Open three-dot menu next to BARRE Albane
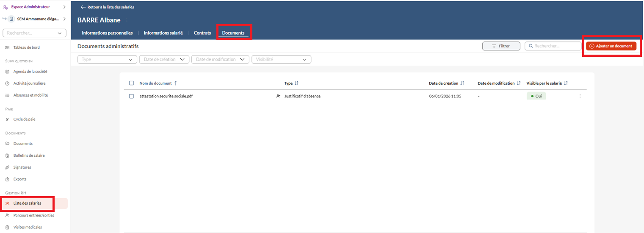644x233 pixels. coord(127,20)
